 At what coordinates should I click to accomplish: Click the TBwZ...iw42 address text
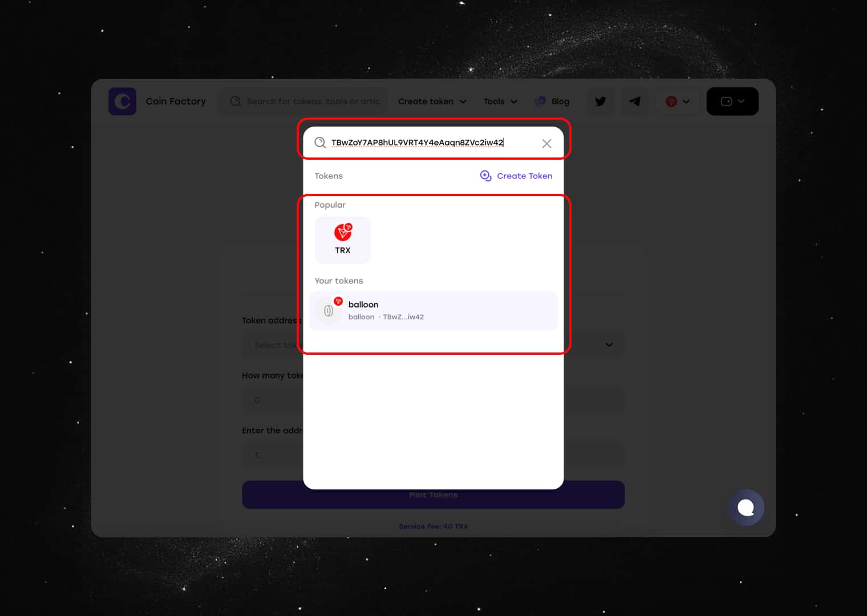point(403,317)
